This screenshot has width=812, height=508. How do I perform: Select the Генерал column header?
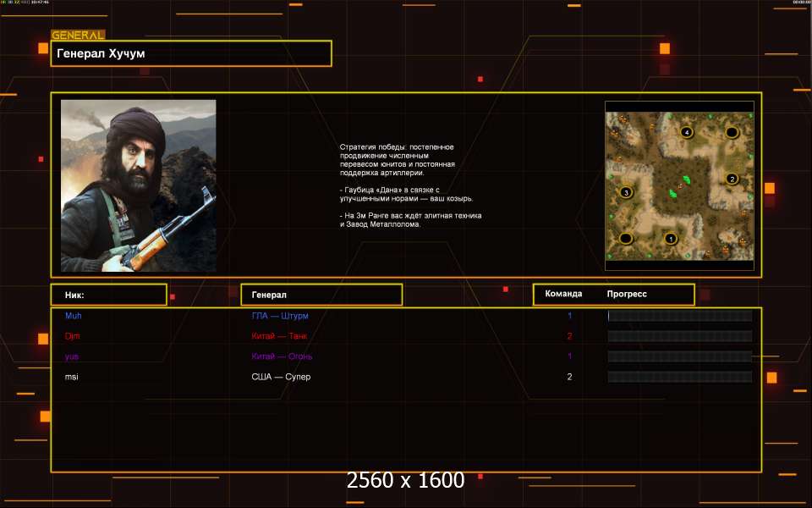321,295
